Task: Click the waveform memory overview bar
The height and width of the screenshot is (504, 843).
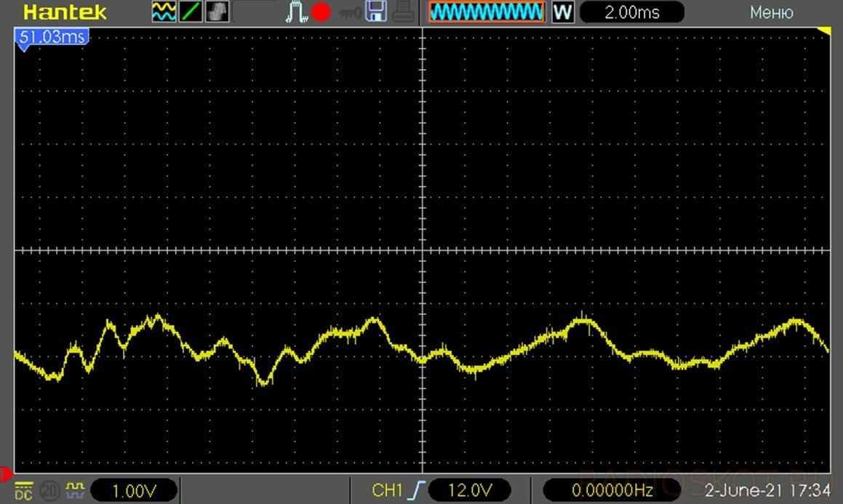Action: point(486,12)
